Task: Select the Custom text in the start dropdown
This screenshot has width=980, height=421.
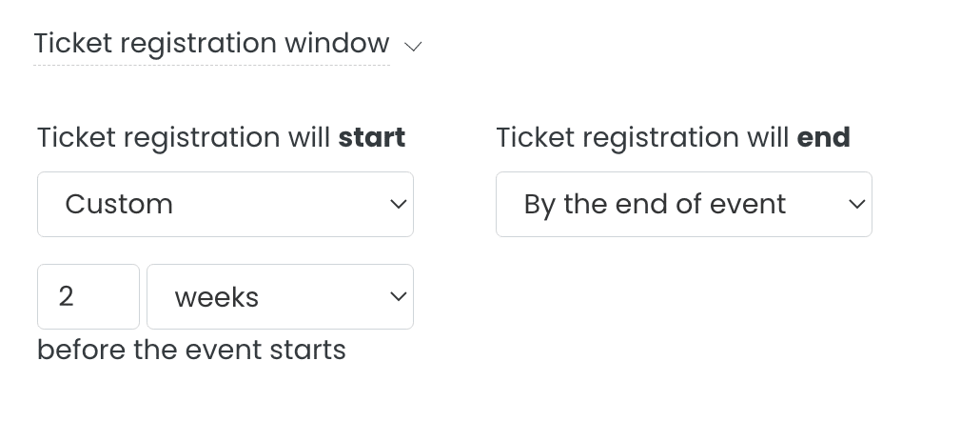Action: click(119, 204)
